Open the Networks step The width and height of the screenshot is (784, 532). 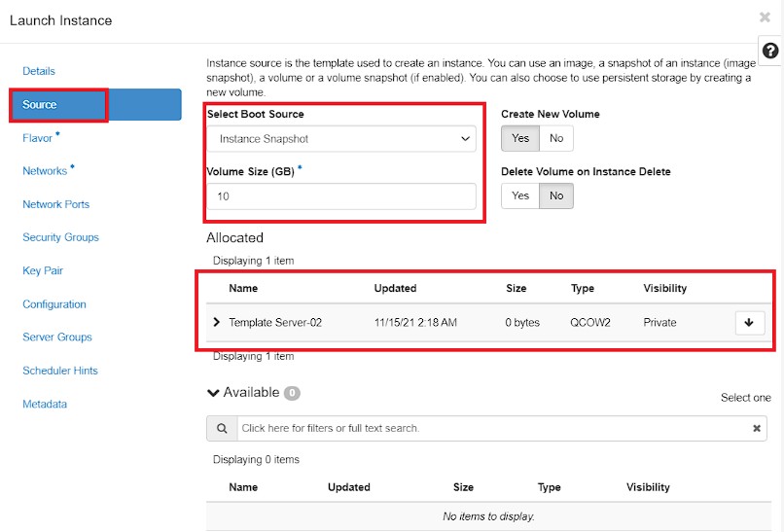point(45,171)
